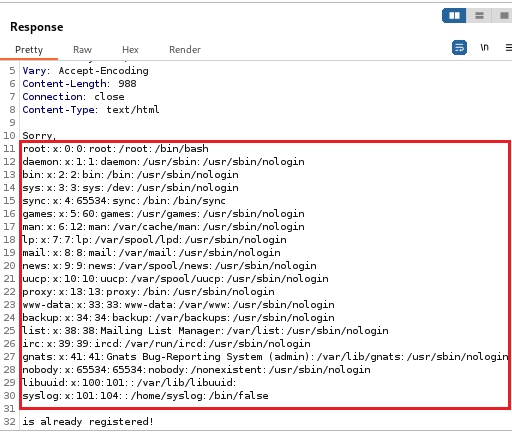The height and width of the screenshot is (432, 512).
Task: Click the Response panel heading
Action: [x=37, y=27]
